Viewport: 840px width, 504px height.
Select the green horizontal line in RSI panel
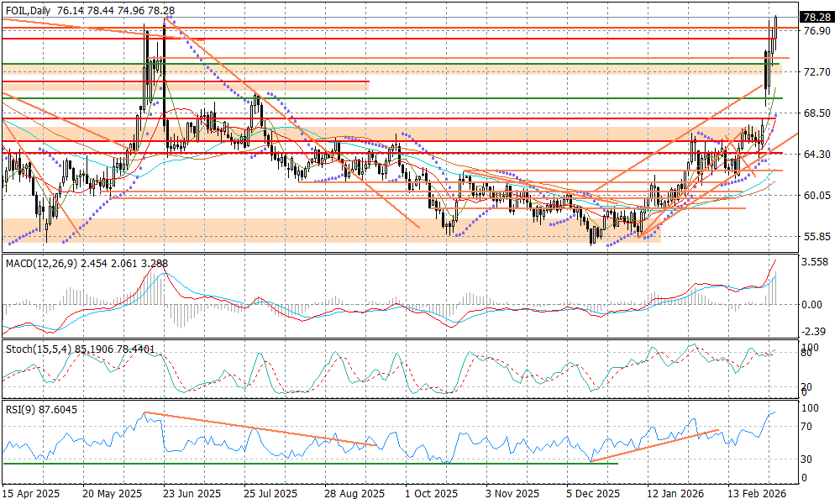(x=252, y=463)
